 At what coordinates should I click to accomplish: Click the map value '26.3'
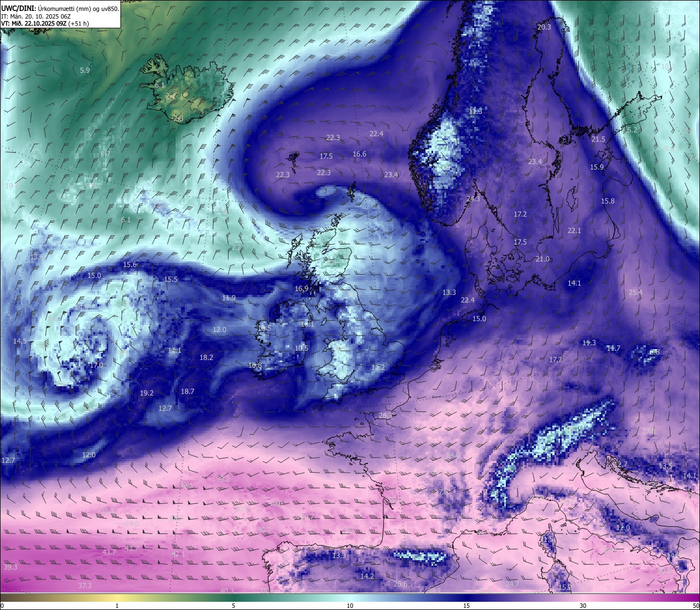coord(385,416)
